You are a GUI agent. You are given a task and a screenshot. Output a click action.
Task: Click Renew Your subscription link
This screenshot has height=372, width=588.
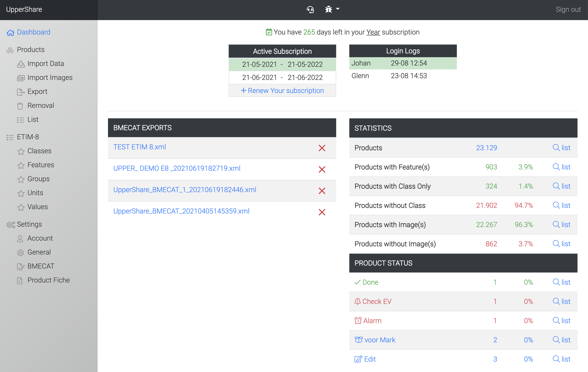[x=282, y=91]
